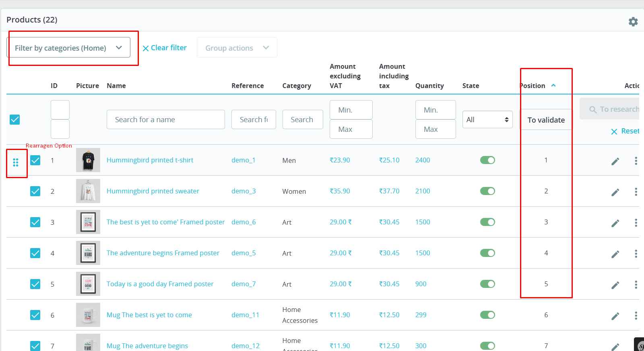Open the products settings gear icon
This screenshot has height=351, width=644.
tap(633, 22)
